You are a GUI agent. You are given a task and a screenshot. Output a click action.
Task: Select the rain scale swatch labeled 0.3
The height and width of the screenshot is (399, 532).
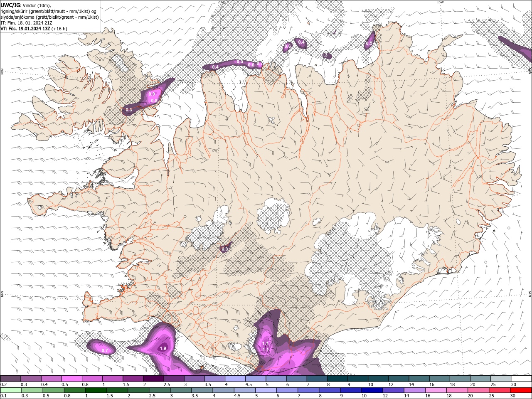32,390
